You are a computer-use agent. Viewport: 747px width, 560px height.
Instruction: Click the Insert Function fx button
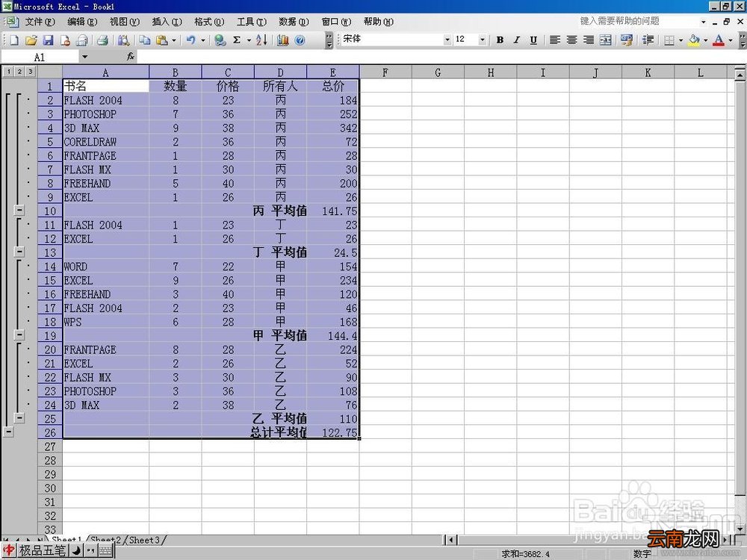pyautogui.click(x=131, y=57)
